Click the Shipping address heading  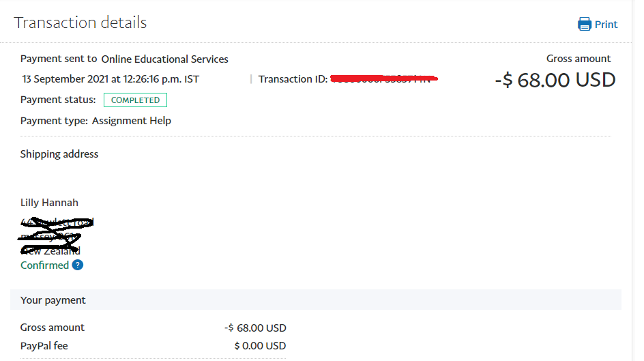coord(59,154)
